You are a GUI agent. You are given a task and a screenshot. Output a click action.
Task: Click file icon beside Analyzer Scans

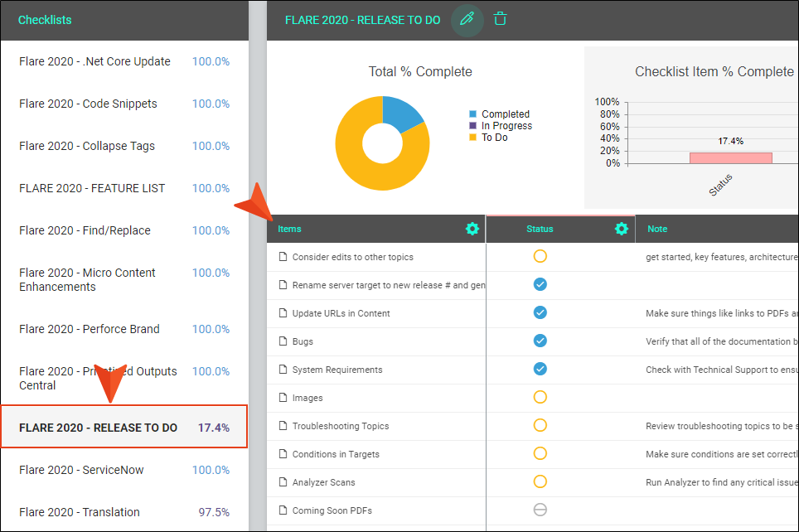pyautogui.click(x=283, y=481)
